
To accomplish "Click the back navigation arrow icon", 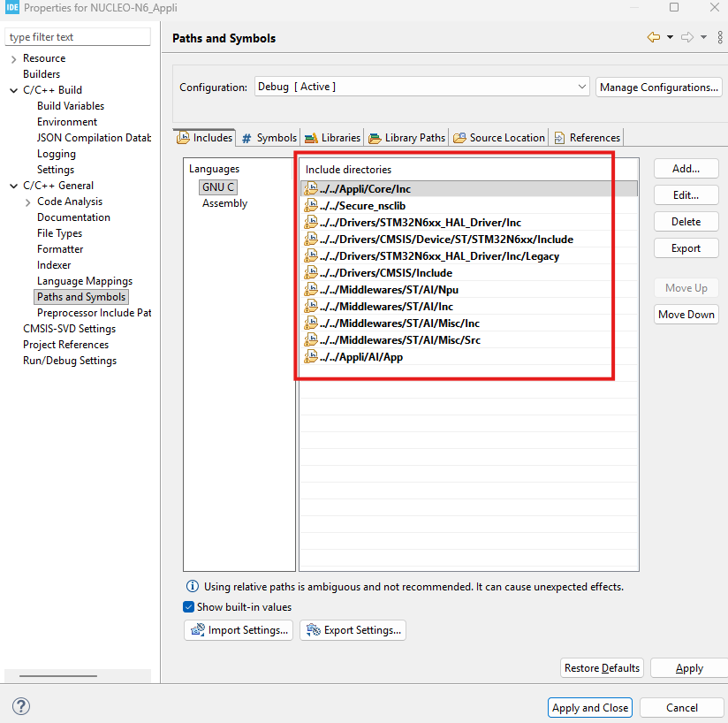I will [653, 37].
